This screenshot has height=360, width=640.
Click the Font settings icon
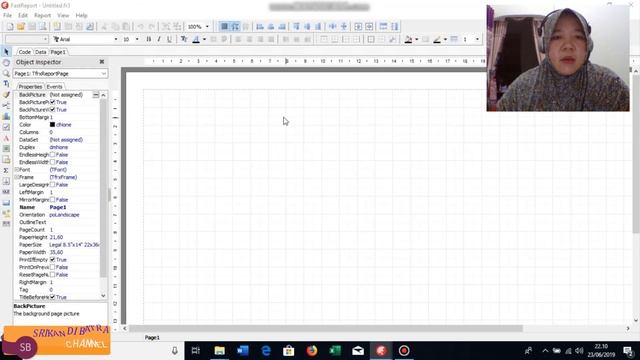184,39
